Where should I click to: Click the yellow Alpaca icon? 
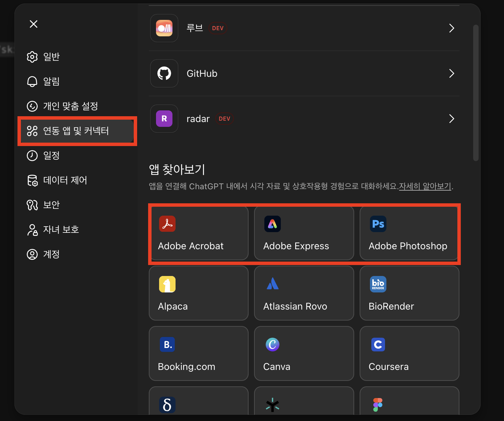167,284
